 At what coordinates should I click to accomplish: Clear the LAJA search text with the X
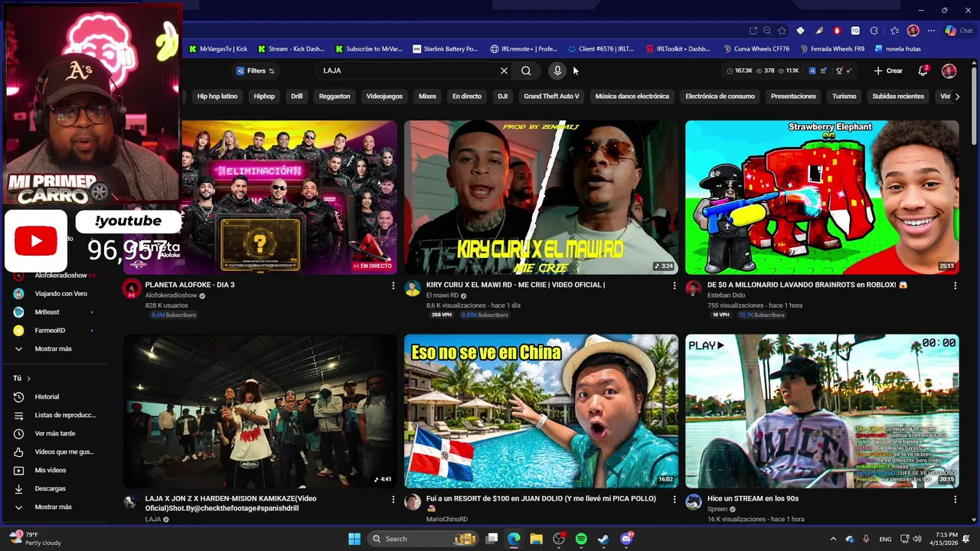[504, 70]
